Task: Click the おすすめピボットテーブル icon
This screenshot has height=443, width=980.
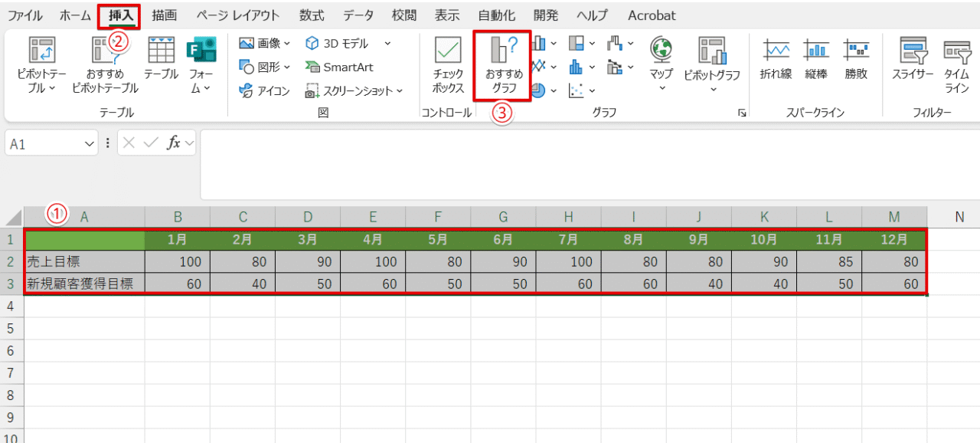Action: pyautogui.click(x=105, y=64)
